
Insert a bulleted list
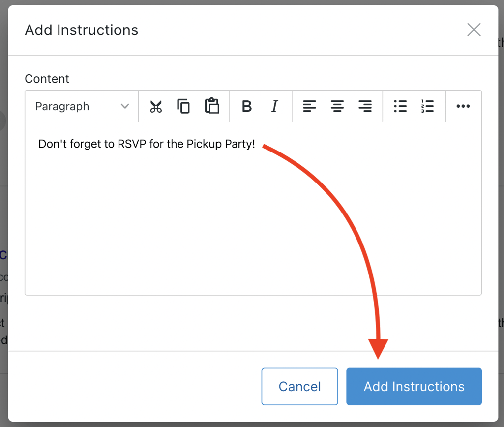click(400, 106)
